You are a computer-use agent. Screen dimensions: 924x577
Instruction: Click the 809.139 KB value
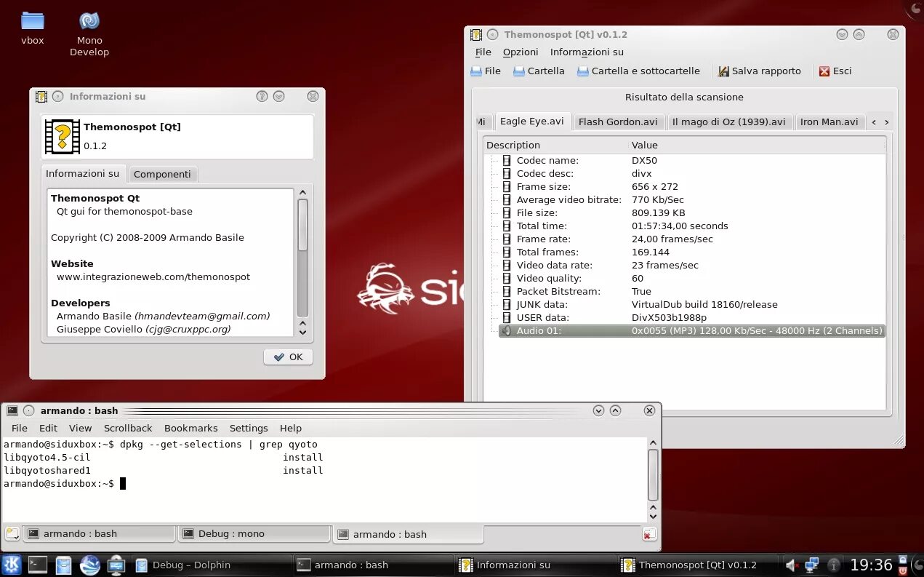[658, 212]
